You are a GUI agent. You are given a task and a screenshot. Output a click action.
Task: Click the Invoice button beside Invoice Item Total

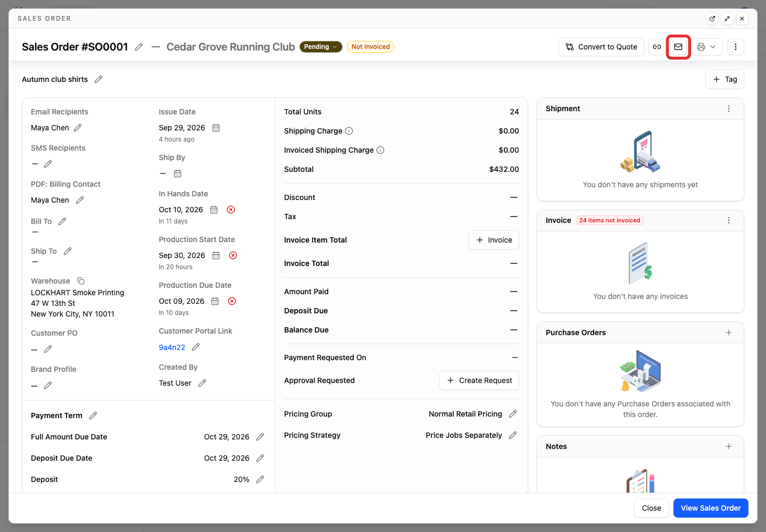pyautogui.click(x=494, y=240)
